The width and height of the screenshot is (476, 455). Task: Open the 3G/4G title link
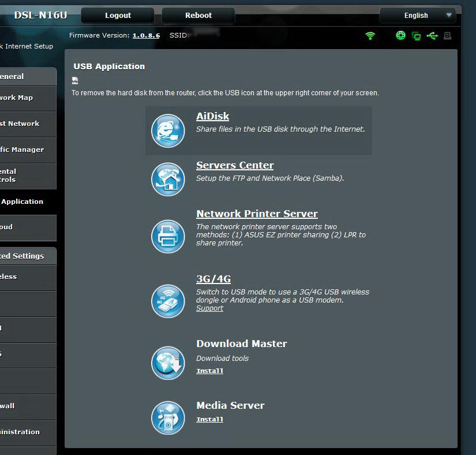[x=213, y=279]
